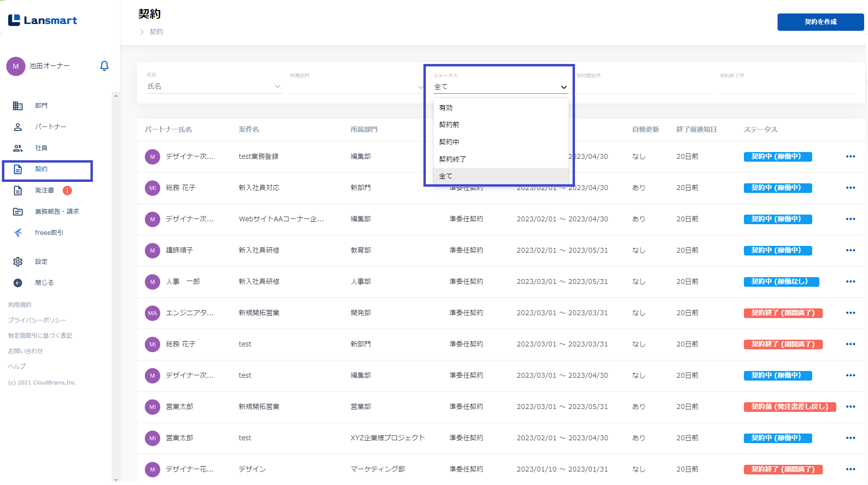Click the 契約終了月 filter field

(787, 87)
